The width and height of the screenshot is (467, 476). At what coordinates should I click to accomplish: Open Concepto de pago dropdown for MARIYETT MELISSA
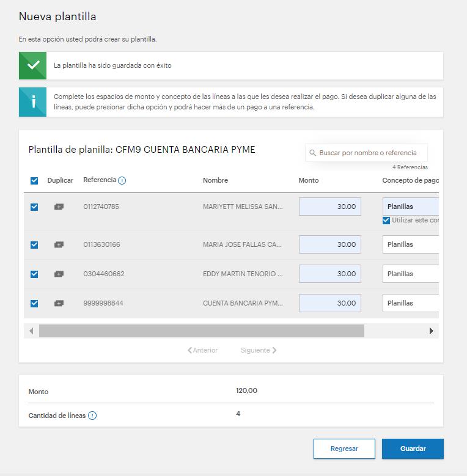tap(411, 207)
